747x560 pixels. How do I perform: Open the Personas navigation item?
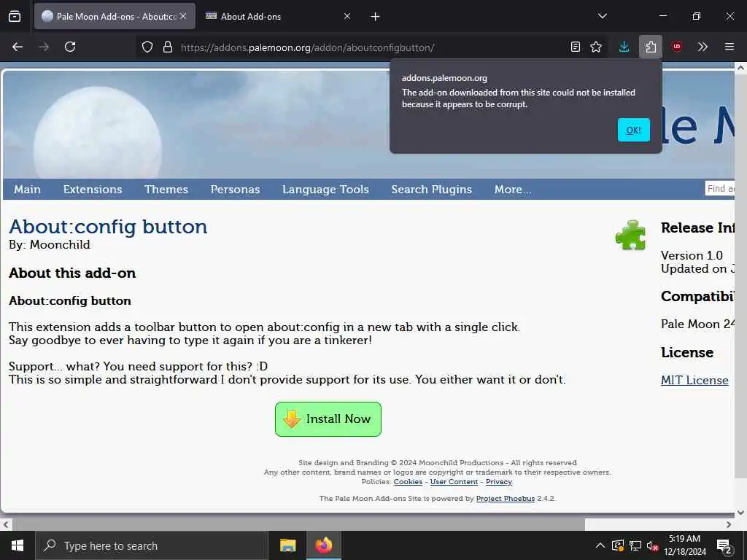click(x=236, y=189)
